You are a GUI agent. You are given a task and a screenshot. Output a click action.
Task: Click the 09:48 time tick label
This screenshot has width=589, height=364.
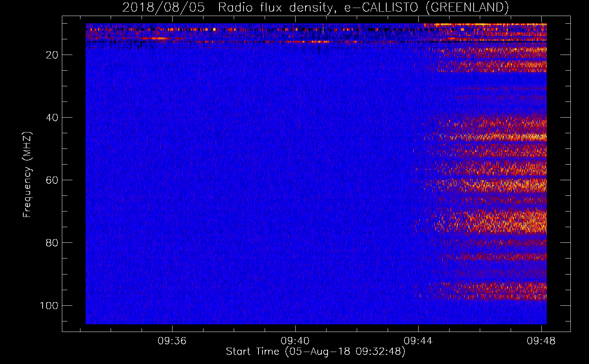click(541, 341)
